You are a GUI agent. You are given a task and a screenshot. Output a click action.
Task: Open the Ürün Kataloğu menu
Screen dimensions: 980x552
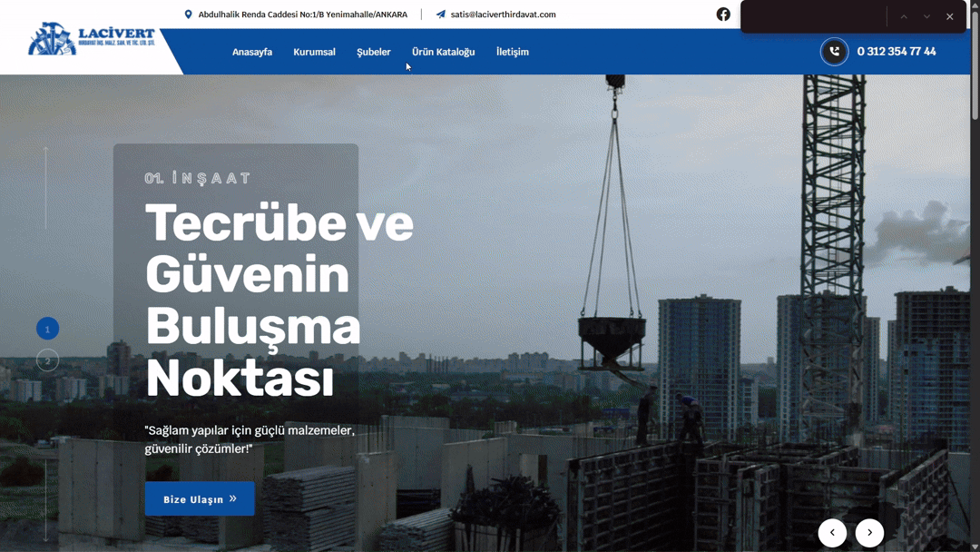(x=443, y=52)
